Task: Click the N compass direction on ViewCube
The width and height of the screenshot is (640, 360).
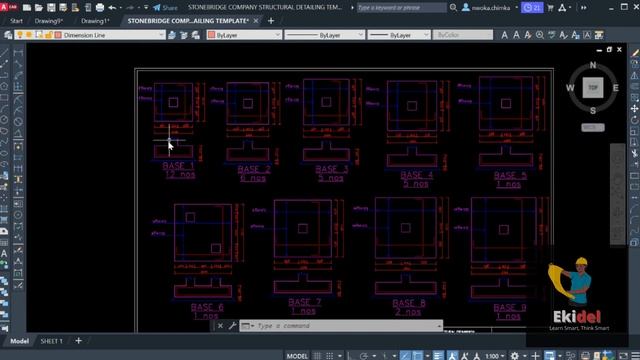Action: [x=593, y=65]
